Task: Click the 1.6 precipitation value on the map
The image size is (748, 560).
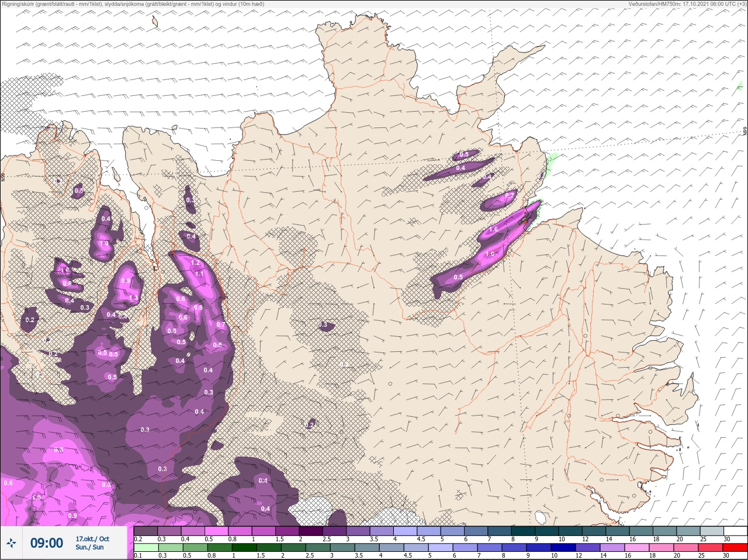Action: click(x=493, y=230)
